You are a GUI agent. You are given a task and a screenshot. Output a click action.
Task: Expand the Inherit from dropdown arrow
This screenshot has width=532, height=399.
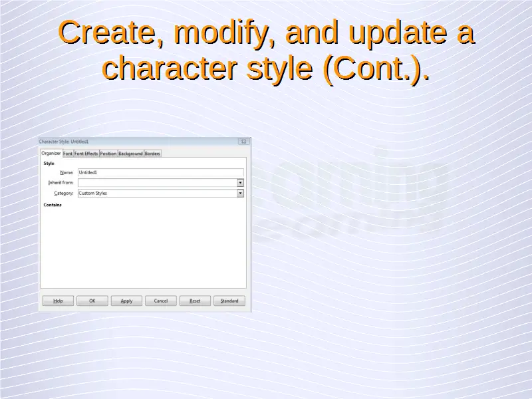point(240,183)
